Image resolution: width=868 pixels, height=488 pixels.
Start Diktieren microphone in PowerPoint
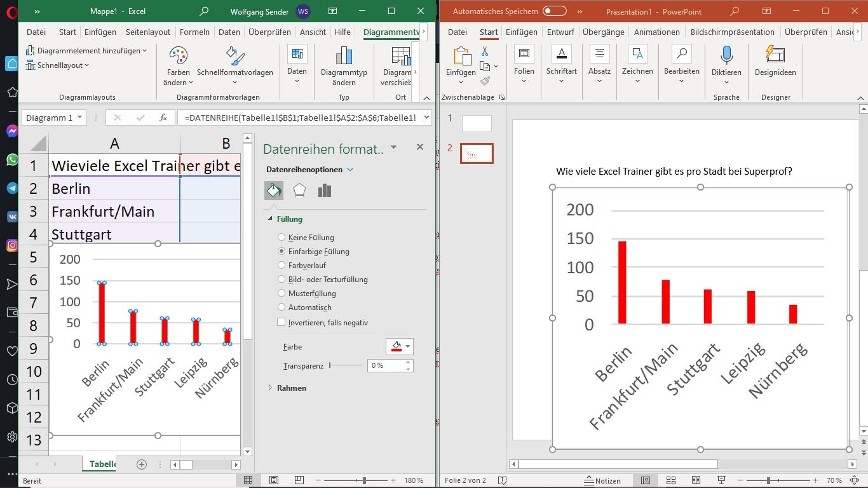[x=726, y=55]
